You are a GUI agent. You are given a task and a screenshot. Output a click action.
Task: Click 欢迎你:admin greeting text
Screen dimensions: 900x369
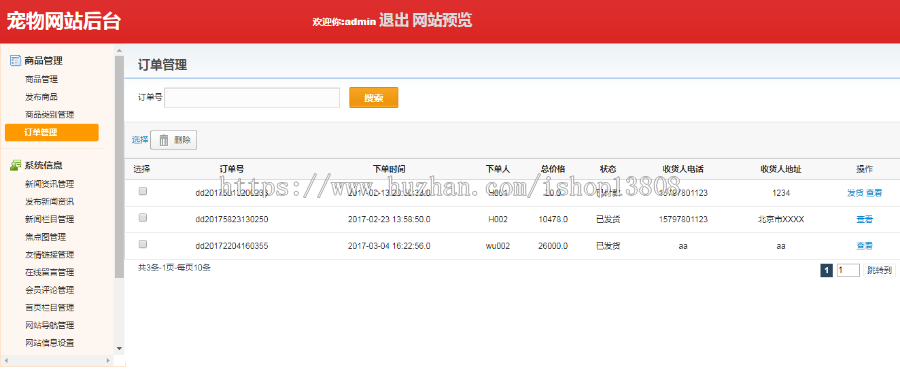pyautogui.click(x=344, y=22)
